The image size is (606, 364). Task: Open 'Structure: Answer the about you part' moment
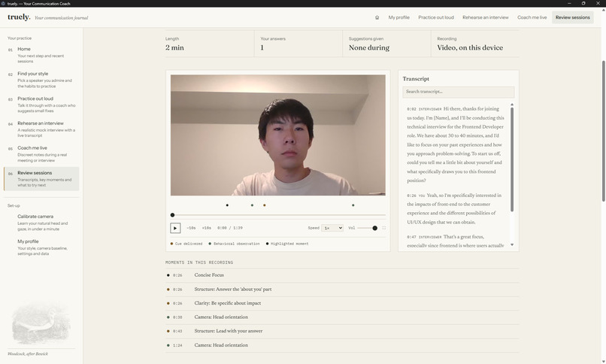coord(342,289)
